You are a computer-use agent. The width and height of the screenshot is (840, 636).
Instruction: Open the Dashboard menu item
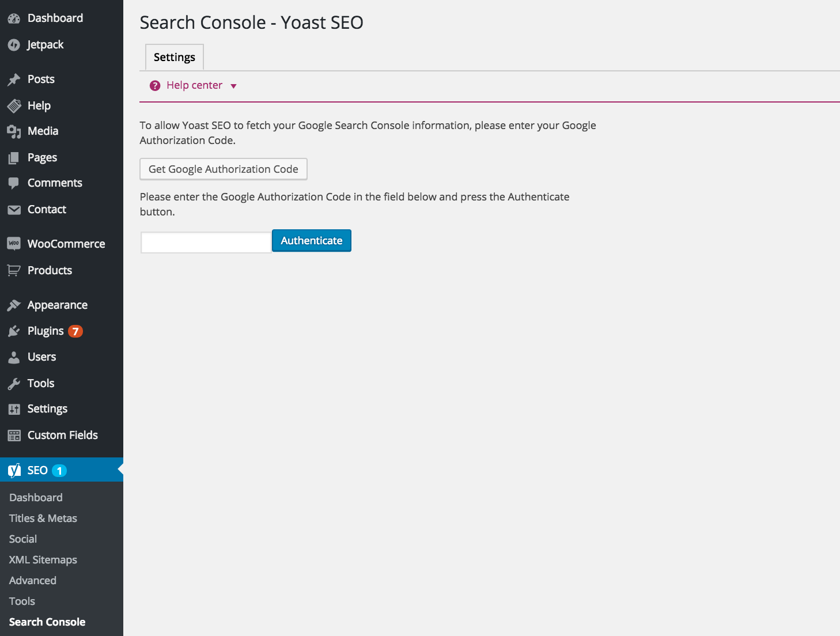click(55, 18)
